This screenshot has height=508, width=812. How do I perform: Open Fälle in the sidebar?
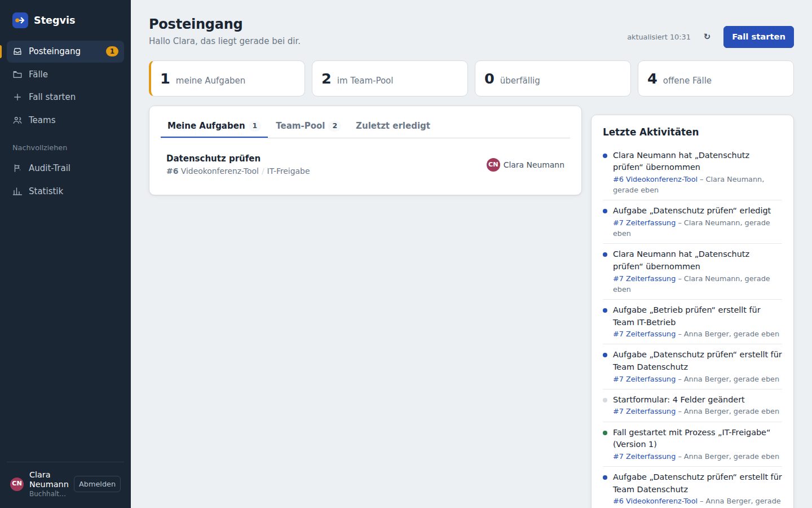tap(65, 75)
